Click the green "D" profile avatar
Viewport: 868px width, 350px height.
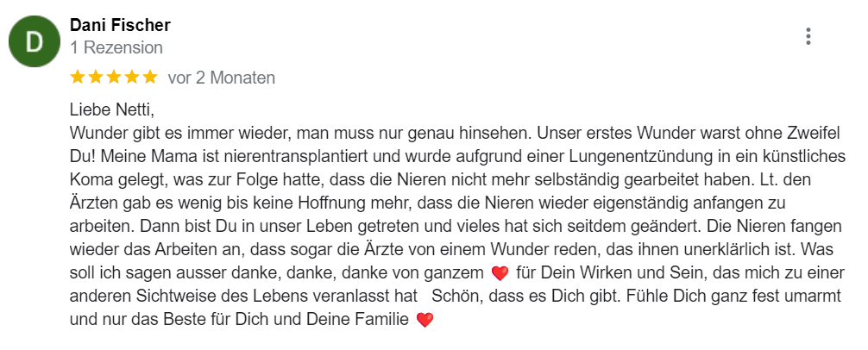tap(35, 41)
